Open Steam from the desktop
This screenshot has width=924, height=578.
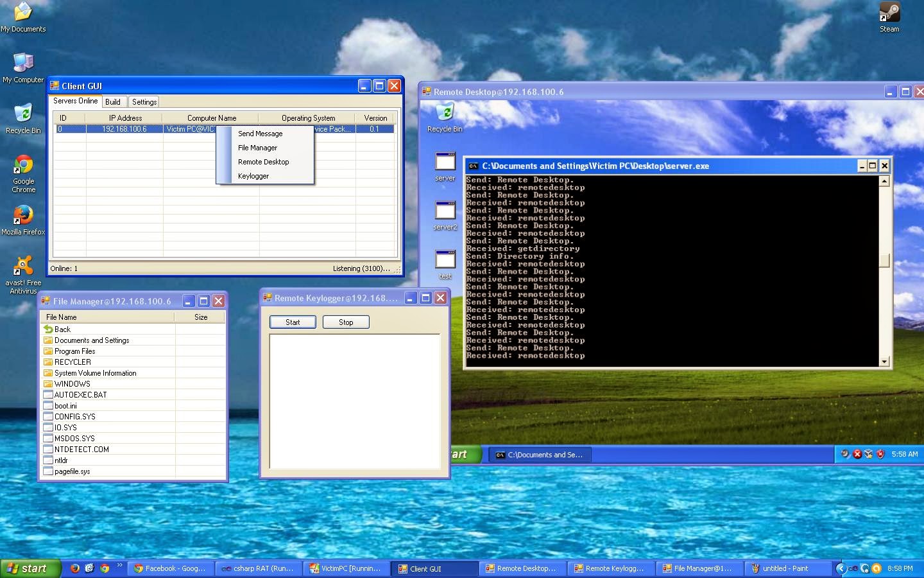[x=889, y=13]
